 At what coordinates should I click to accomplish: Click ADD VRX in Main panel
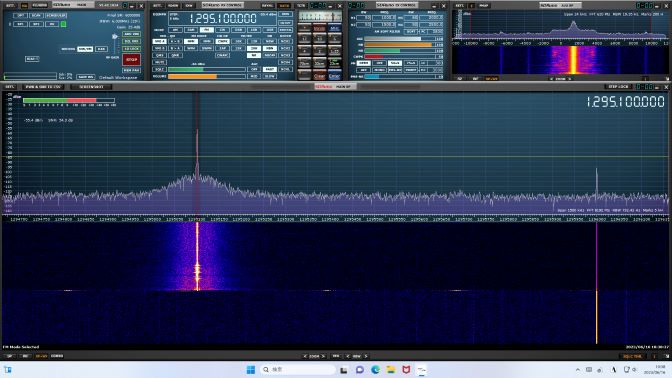132,34
